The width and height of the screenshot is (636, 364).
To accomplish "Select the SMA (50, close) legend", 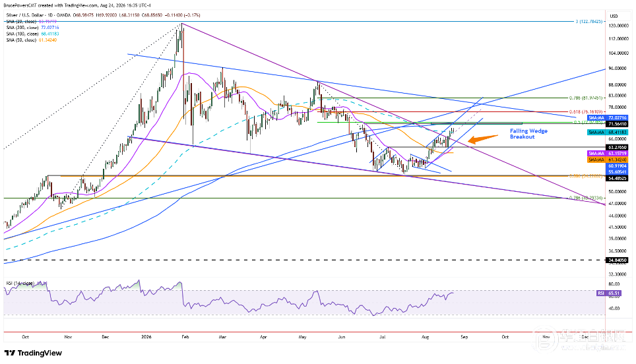I will tap(31, 40).
